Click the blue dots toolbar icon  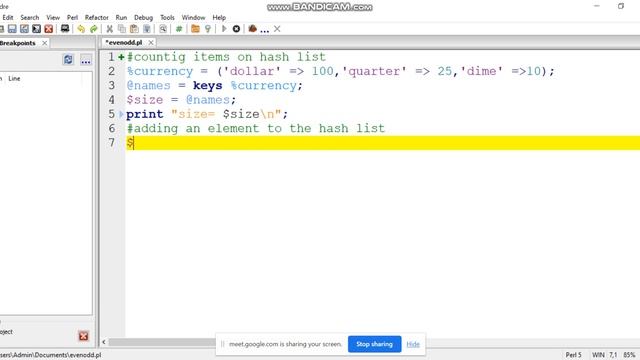click(264, 30)
